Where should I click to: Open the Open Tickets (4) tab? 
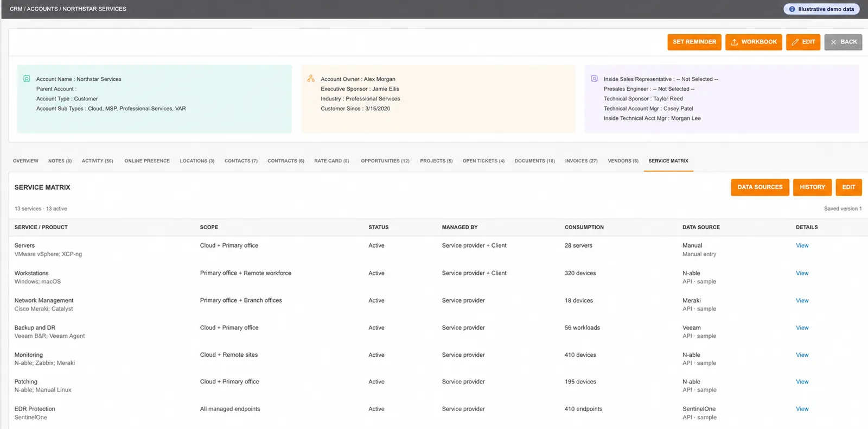[483, 161]
